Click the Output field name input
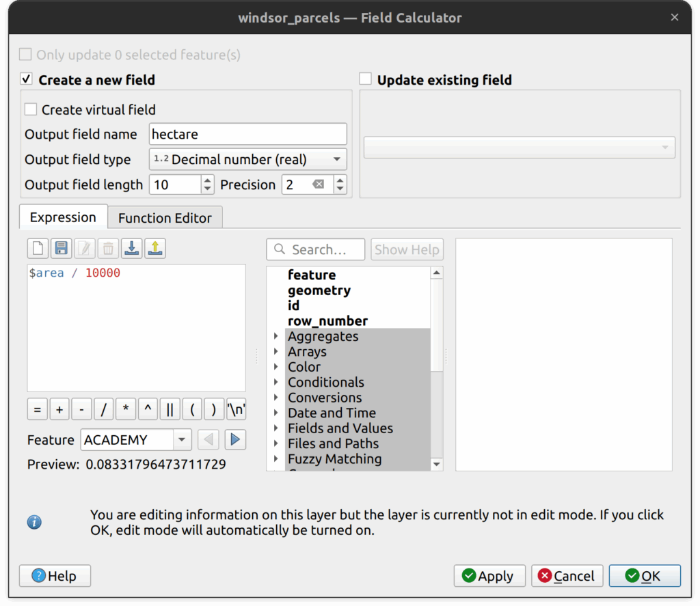The image size is (700, 606). coord(247,134)
